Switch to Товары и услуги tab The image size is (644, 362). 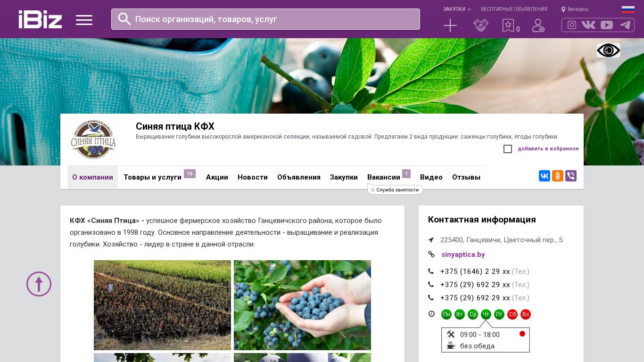pyautogui.click(x=152, y=177)
